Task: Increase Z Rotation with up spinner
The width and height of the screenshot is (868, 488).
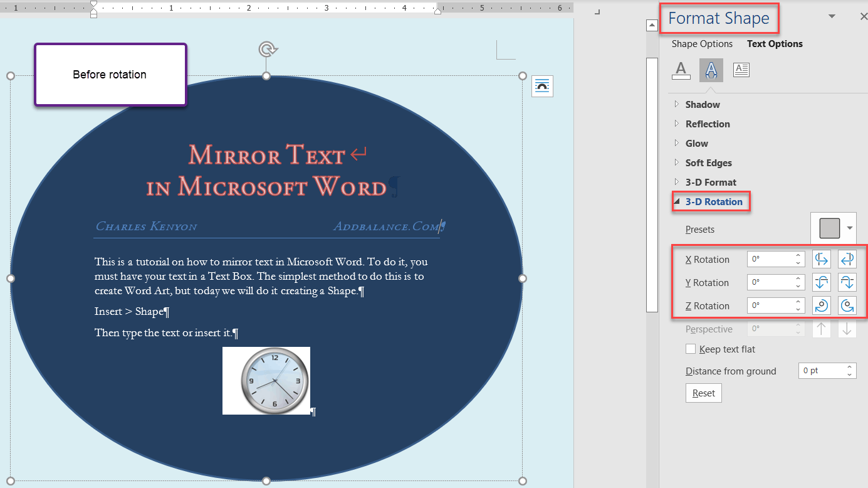Action: [798, 302]
